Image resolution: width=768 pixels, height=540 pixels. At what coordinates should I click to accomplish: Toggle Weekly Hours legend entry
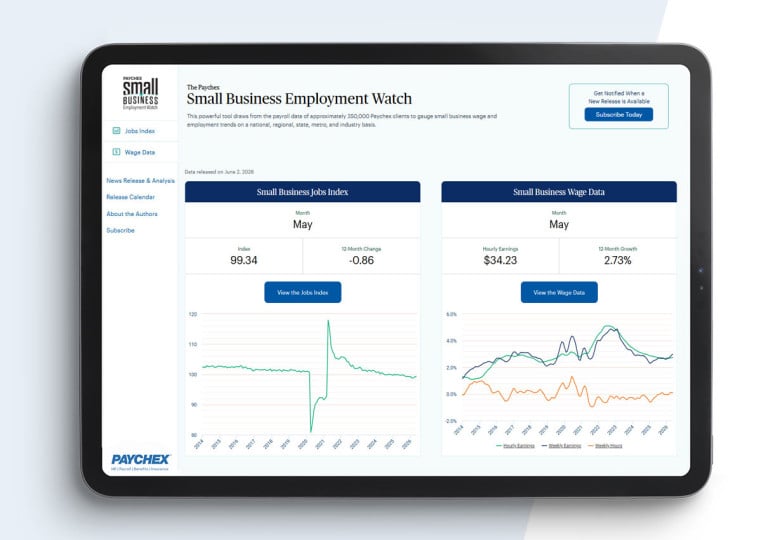(605, 446)
